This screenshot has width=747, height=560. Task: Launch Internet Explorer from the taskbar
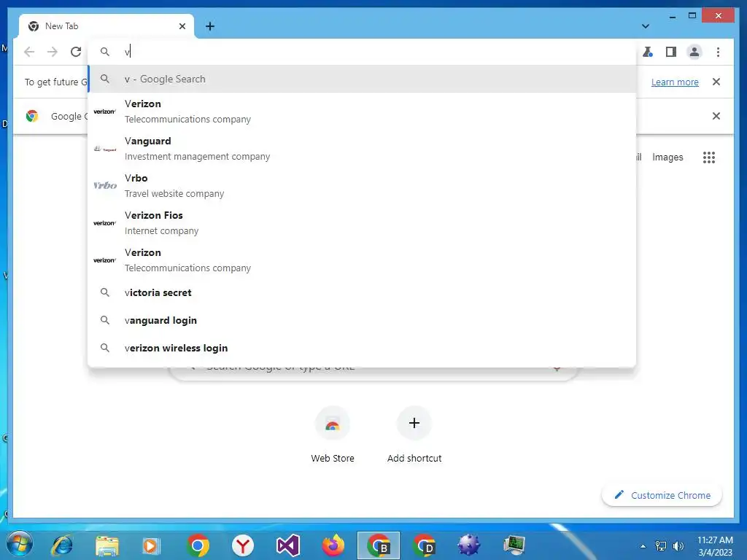[63, 545]
